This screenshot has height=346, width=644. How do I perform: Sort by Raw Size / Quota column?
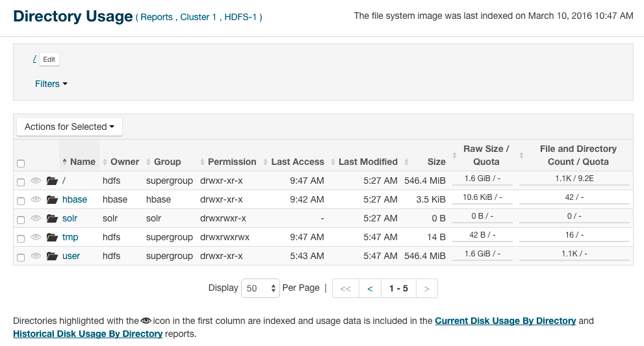tap(485, 155)
